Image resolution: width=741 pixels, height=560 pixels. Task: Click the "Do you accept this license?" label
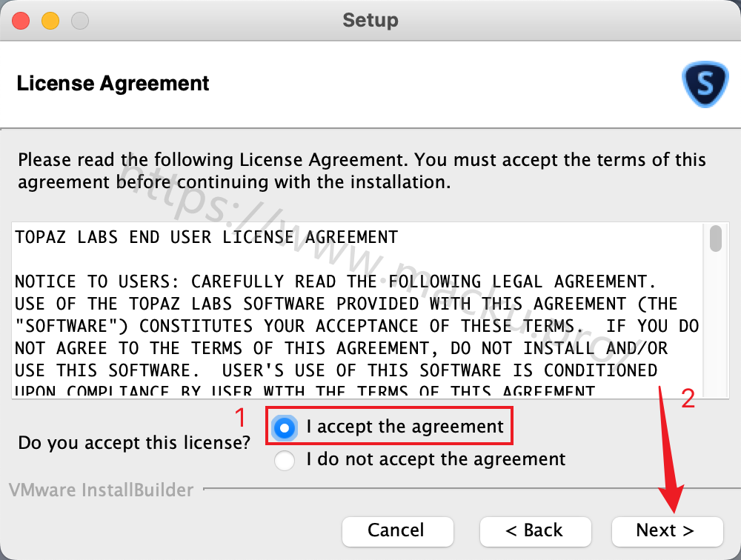point(133,443)
